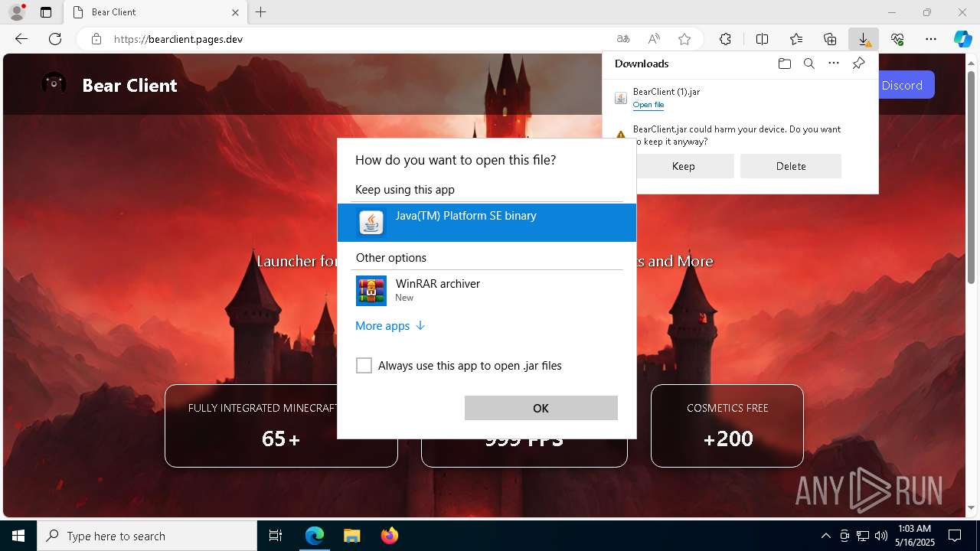Click the Edge profile avatar icon

pos(17,12)
